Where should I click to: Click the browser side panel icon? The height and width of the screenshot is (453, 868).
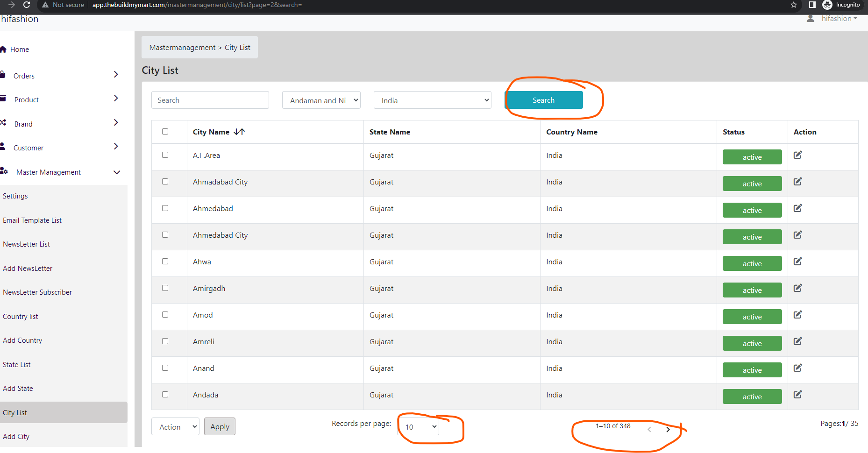tap(812, 5)
